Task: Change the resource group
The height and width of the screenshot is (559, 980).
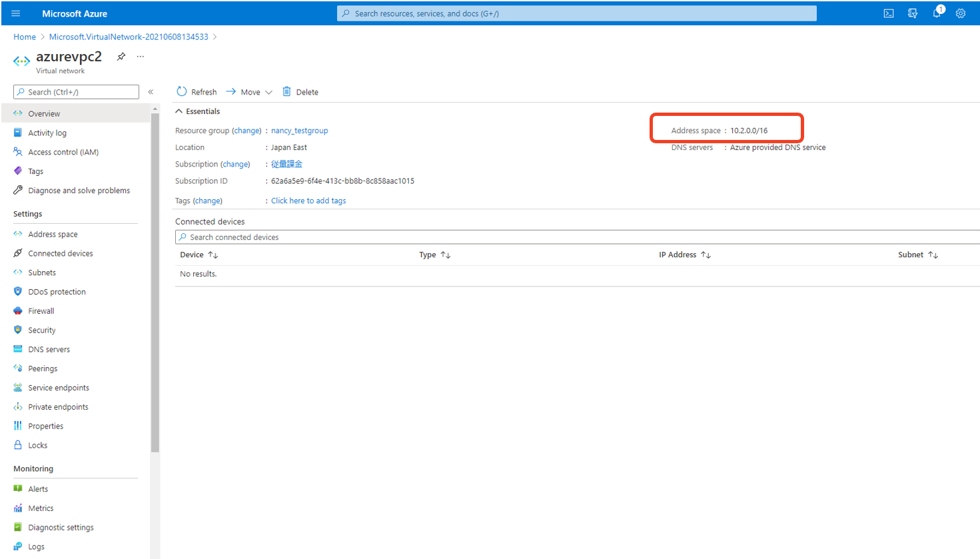Action: (246, 131)
